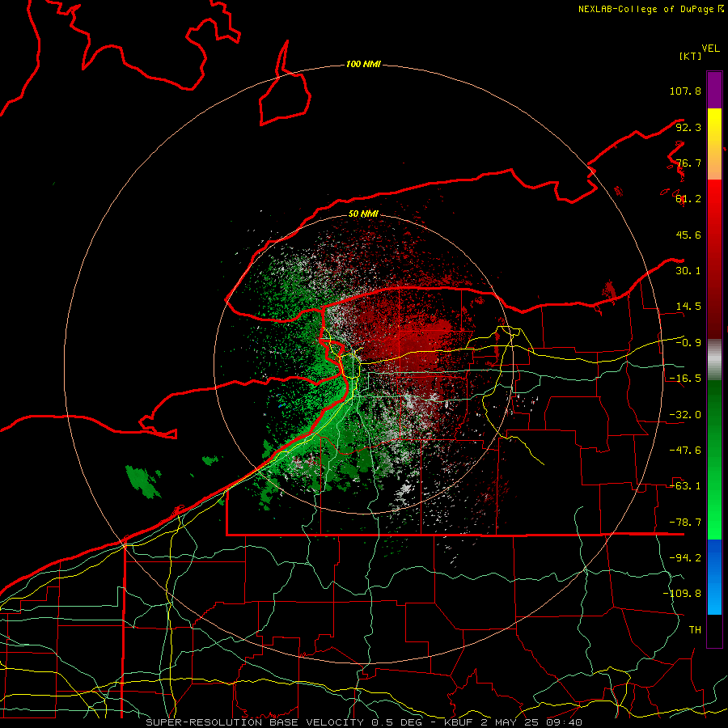
Task: Pick the purple segment of the color bar
Action: 714,90
